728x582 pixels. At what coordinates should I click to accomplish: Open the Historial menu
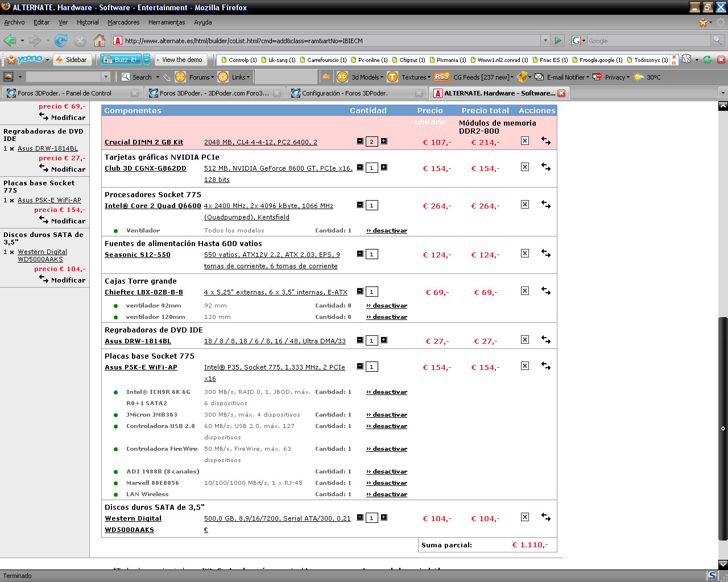pyautogui.click(x=88, y=22)
